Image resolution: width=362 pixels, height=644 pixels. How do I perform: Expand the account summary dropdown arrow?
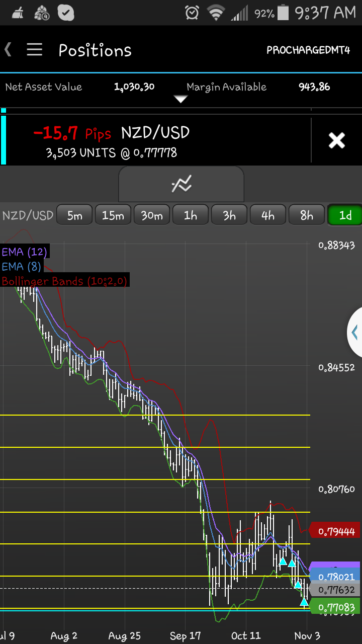click(180, 100)
